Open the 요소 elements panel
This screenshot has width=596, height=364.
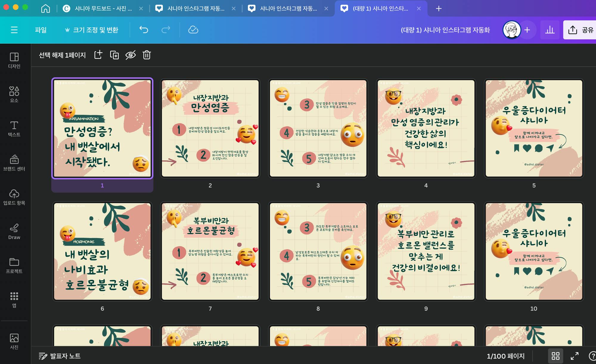pyautogui.click(x=14, y=94)
